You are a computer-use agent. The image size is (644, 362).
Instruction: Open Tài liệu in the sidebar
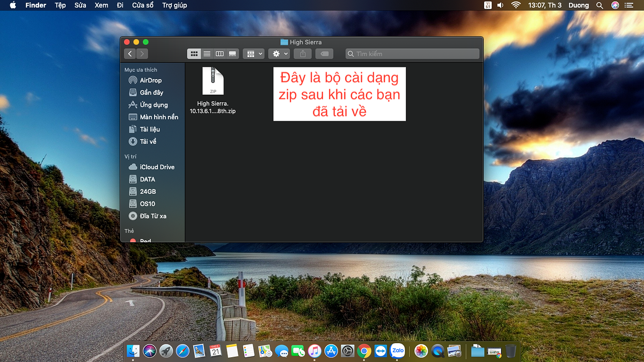(144, 129)
